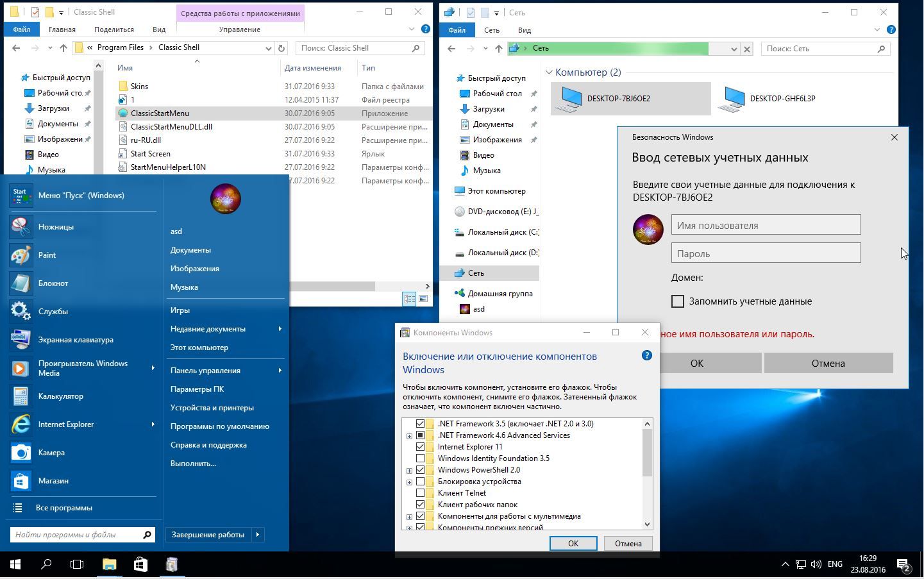This screenshot has width=924, height=579.
Task: Click OK in Компоненты Windows dialog
Action: pos(573,543)
